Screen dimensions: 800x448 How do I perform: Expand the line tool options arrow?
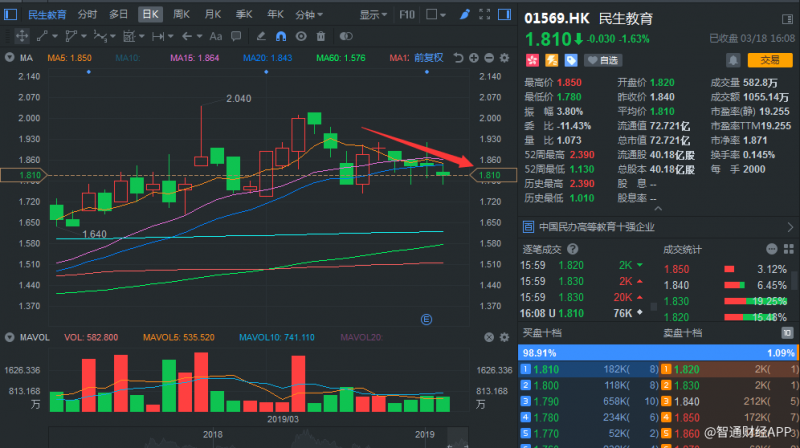(x=55, y=36)
